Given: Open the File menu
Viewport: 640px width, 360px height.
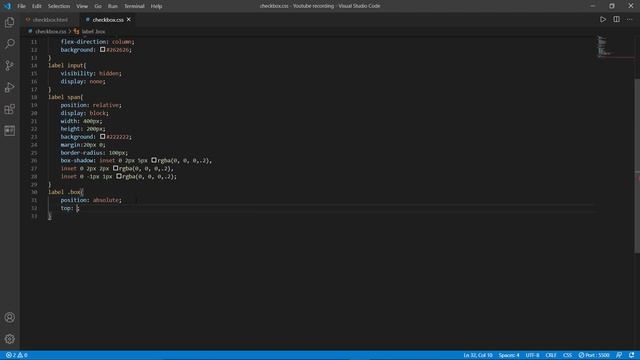Looking at the screenshot, I should (21, 6).
